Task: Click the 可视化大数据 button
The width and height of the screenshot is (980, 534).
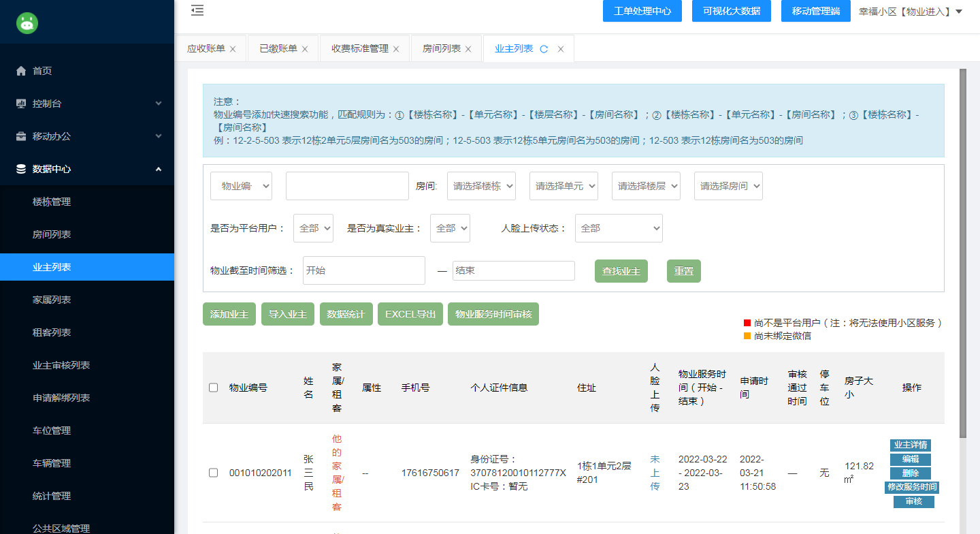Action: click(732, 11)
